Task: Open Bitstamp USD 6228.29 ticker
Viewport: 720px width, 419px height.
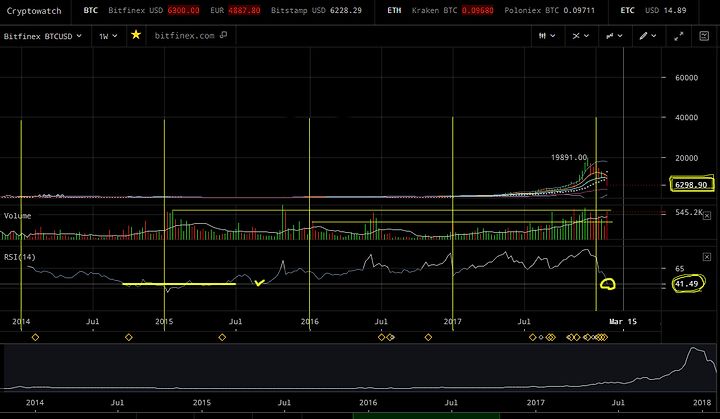Action: [x=316, y=10]
